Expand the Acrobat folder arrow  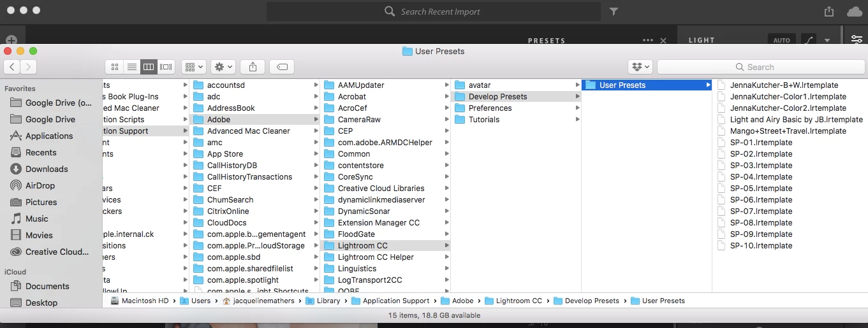[x=446, y=96]
